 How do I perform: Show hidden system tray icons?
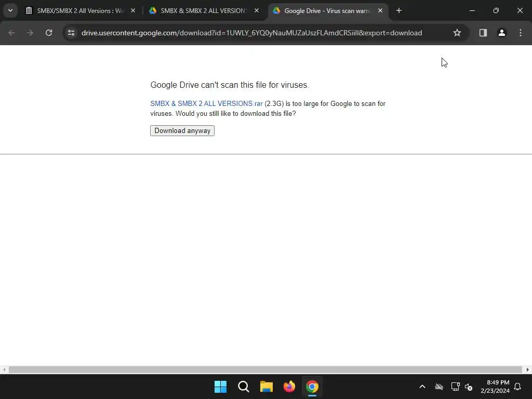[x=422, y=387]
